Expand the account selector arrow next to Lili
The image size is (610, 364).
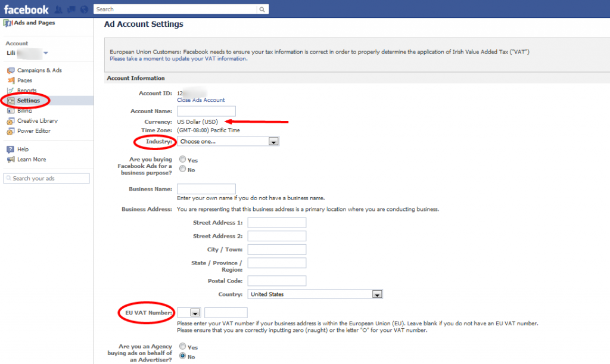[x=46, y=53]
